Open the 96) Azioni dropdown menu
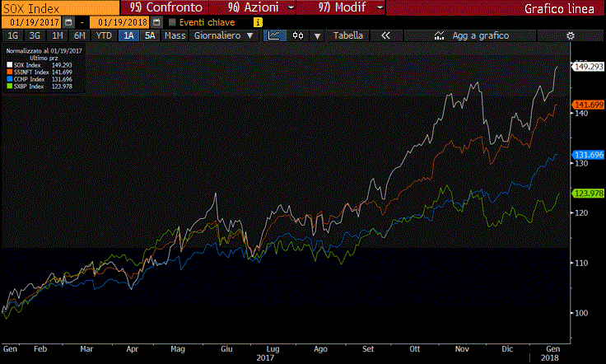Image resolution: width=606 pixels, height=364 pixels. [x=253, y=7]
